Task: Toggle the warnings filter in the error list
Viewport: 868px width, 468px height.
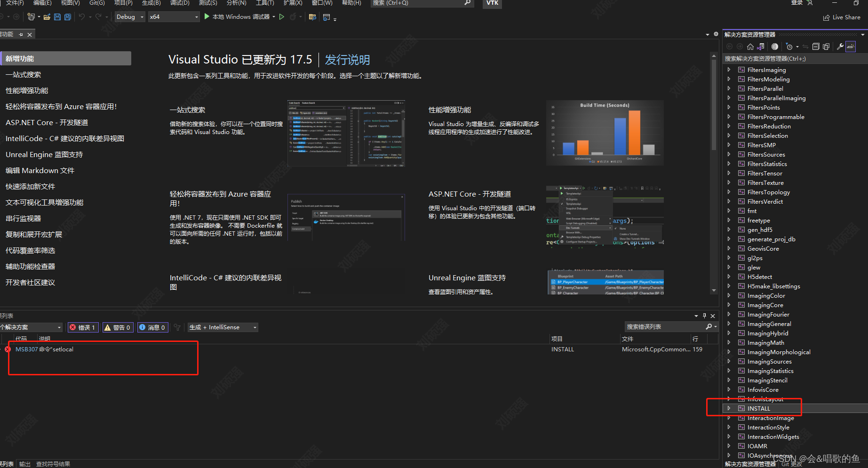Action: tap(118, 327)
